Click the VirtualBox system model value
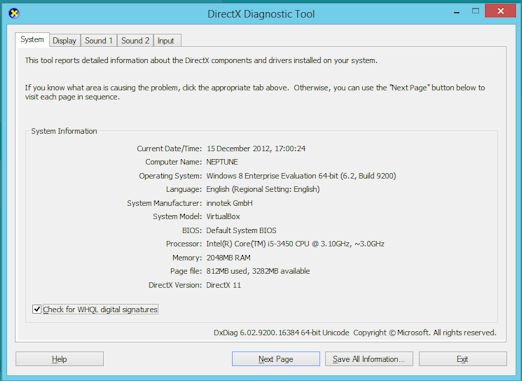Screen dimensions: 522x381 coord(223,216)
